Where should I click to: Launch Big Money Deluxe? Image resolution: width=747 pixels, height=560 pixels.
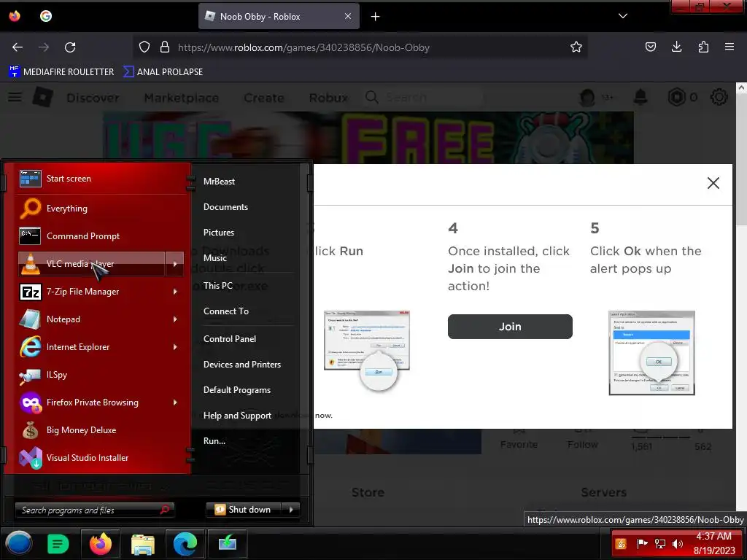pyautogui.click(x=101, y=430)
